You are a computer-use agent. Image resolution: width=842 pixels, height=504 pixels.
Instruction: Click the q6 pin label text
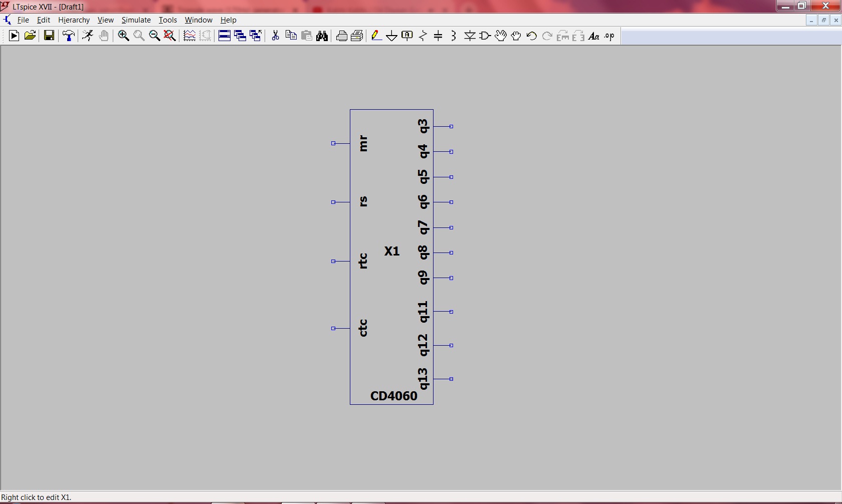[424, 202]
